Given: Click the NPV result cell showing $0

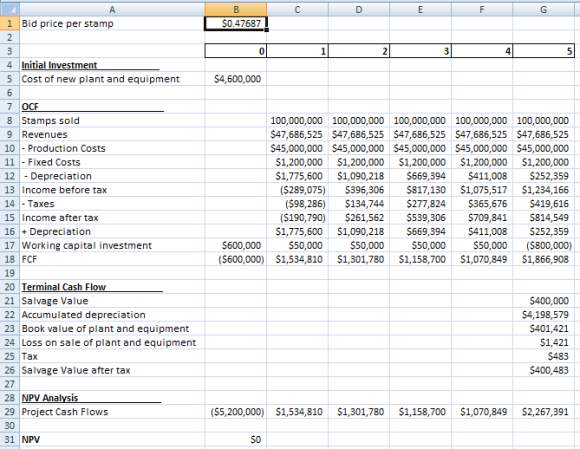Looking at the screenshot, I should click(x=236, y=439).
